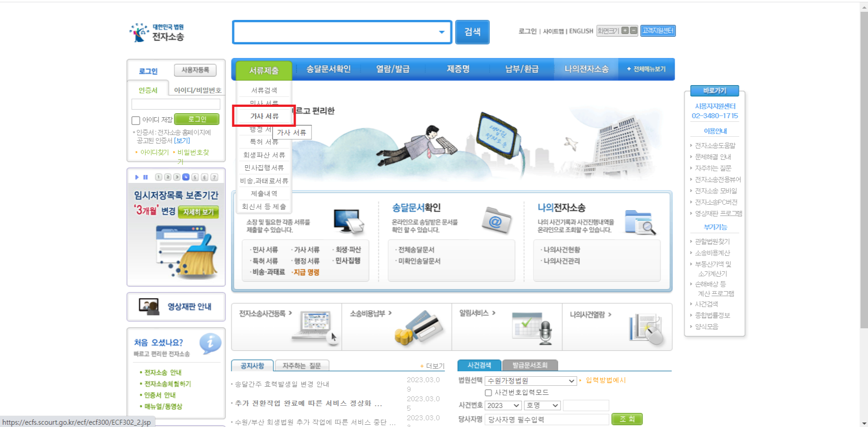868x427 pixels.
Task: Open 관할법원찾기 sidebar link
Action: tap(713, 241)
